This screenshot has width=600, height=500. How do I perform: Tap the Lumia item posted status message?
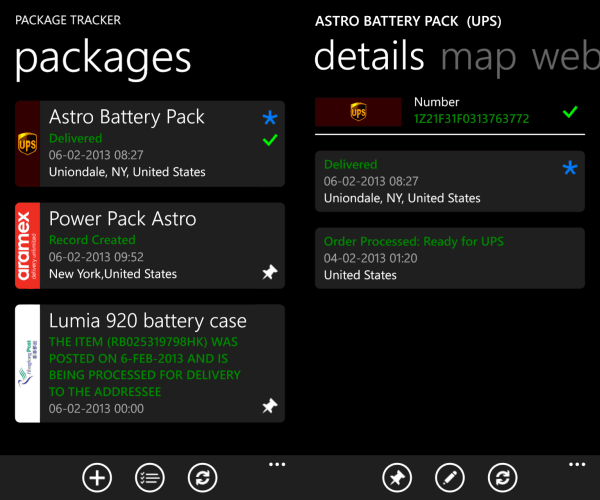pyautogui.click(x=145, y=366)
